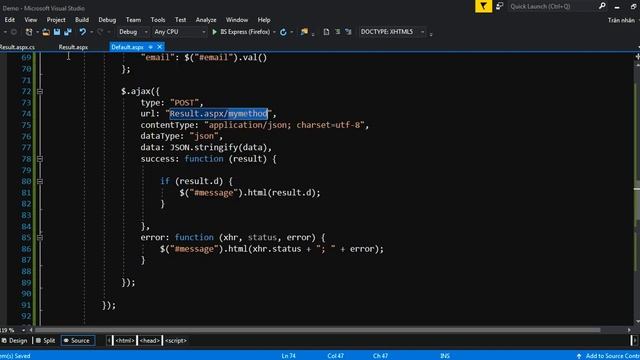Open the Help menu
Viewport: 640px width, 360px height.
264,20
